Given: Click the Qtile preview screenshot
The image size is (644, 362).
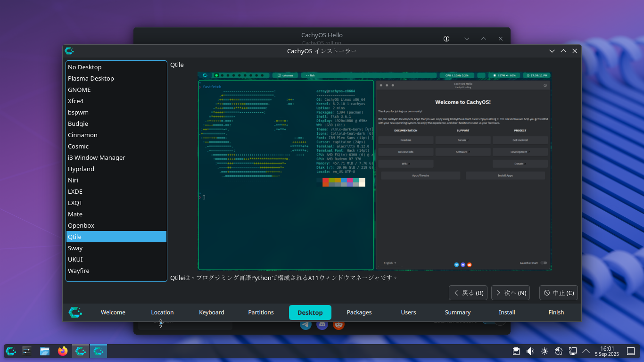Looking at the screenshot, I should pos(374,171).
